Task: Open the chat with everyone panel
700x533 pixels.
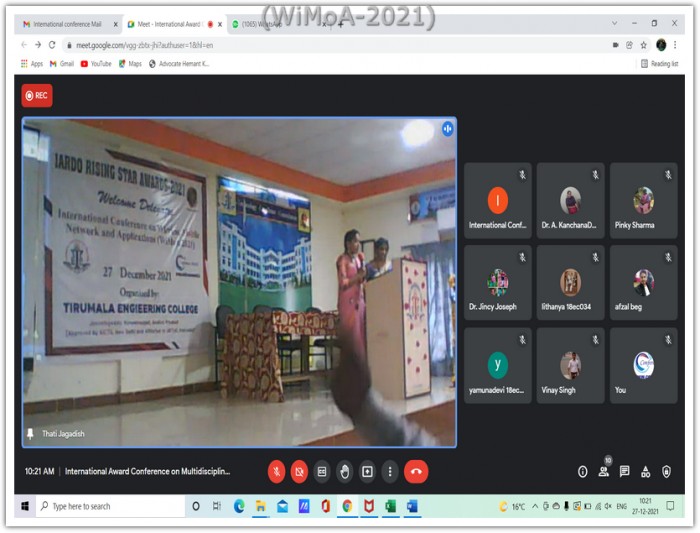Action: tap(624, 471)
